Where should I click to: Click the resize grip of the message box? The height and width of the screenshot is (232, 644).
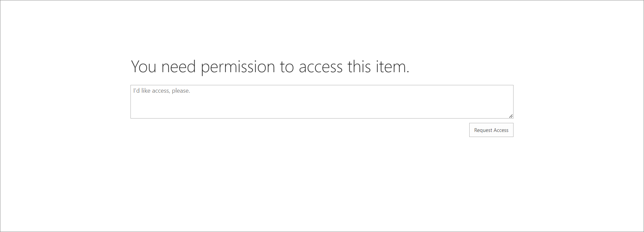[511, 116]
